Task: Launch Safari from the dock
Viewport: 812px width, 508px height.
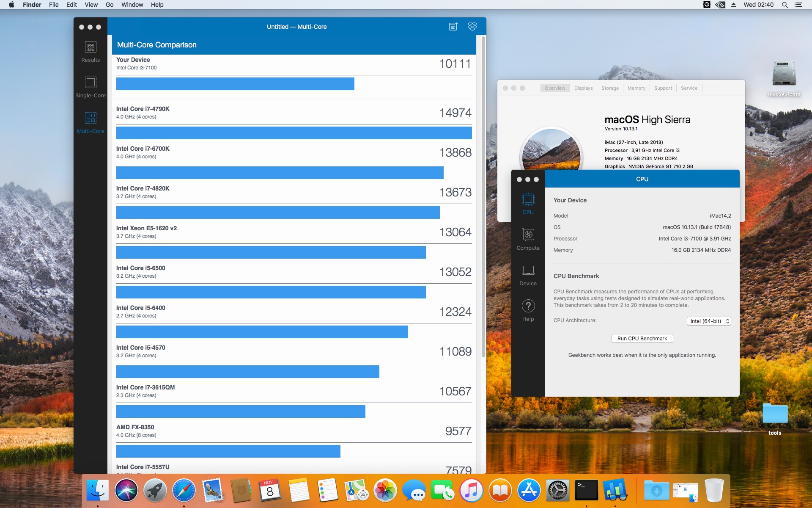Action: point(184,490)
